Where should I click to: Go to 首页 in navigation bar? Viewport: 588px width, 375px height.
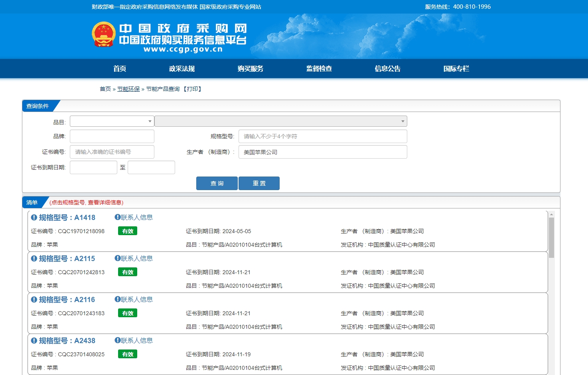tap(120, 69)
